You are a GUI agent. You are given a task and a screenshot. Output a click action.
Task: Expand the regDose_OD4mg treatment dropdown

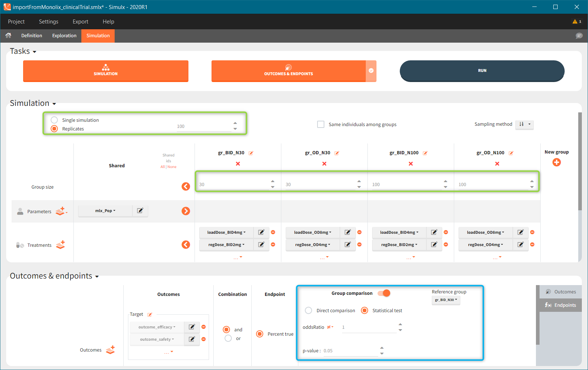point(313,245)
